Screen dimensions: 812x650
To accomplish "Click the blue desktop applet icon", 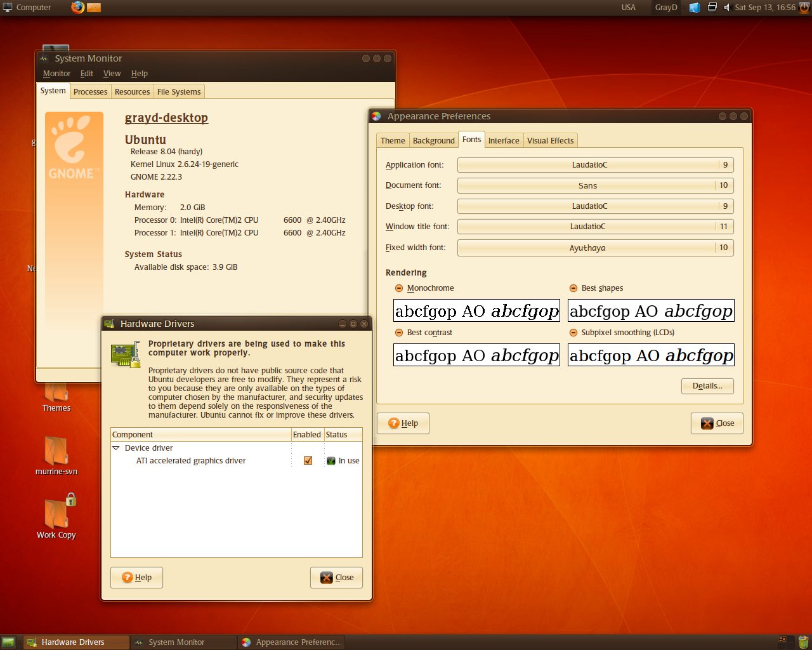I will point(695,8).
